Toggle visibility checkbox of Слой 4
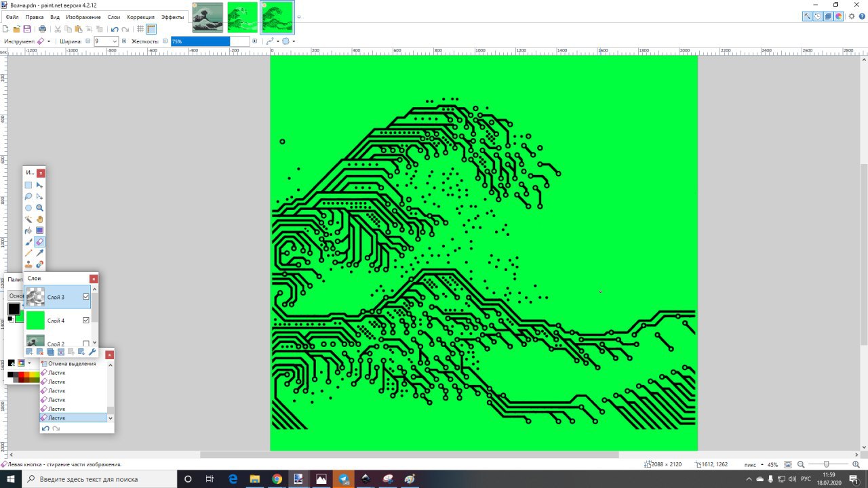 click(x=86, y=320)
